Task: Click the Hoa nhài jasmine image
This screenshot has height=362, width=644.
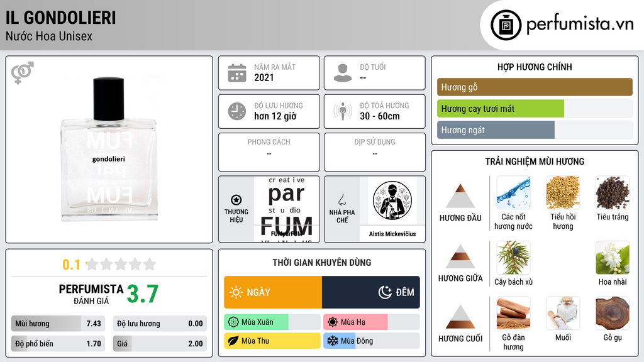Action: [x=613, y=258]
